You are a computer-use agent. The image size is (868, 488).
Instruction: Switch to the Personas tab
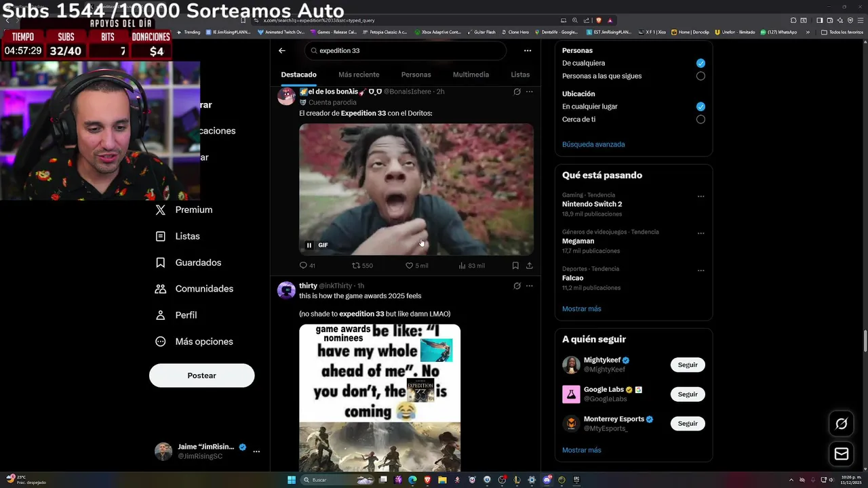(416, 75)
